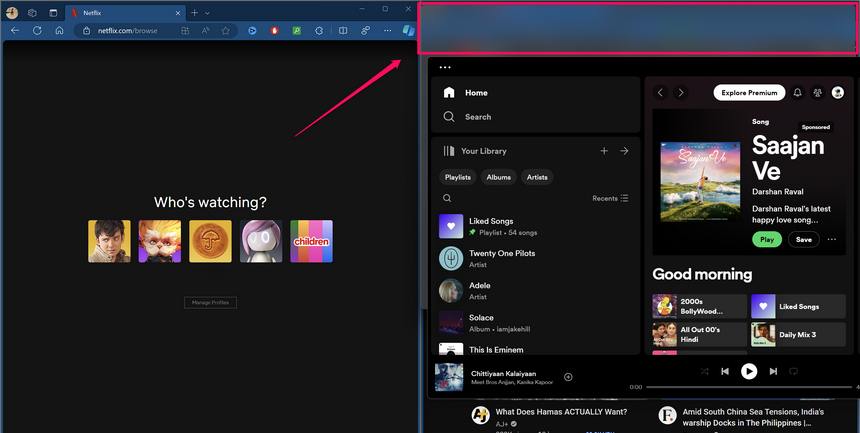Open the Recents sort dropdown
The height and width of the screenshot is (433, 860).
click(610, 198)
